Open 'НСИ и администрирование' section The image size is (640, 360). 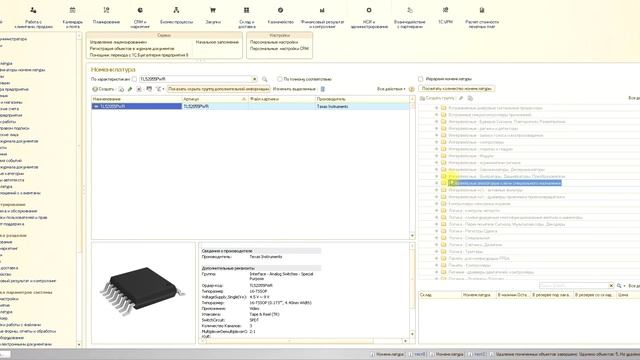(369, 17)
